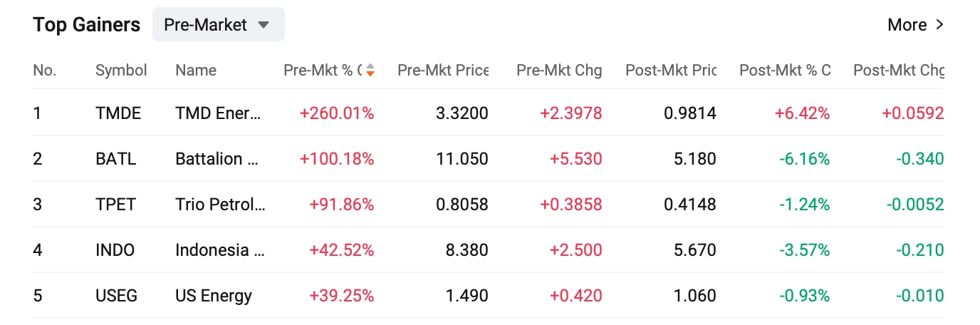Click the More link
The image size is (980, 325).
(915, 25)
